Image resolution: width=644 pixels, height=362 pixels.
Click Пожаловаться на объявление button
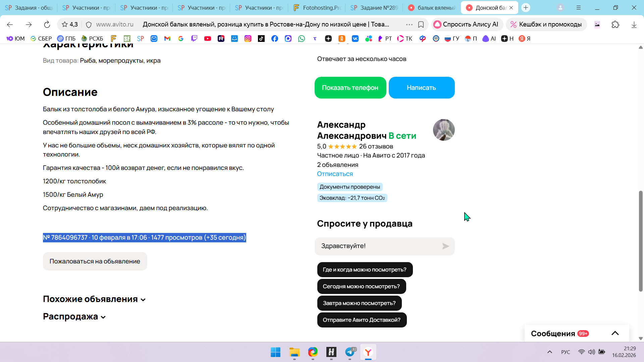(x=95, y=261)
